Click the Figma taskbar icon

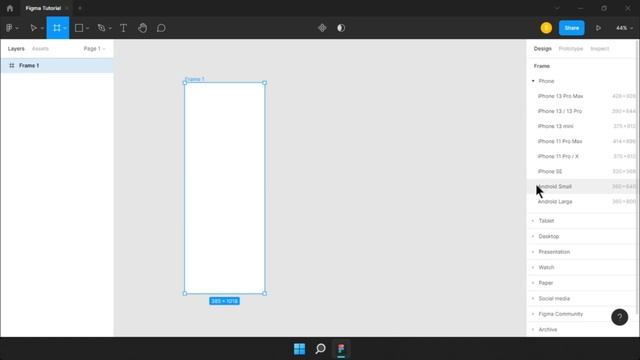click(341, 349)
